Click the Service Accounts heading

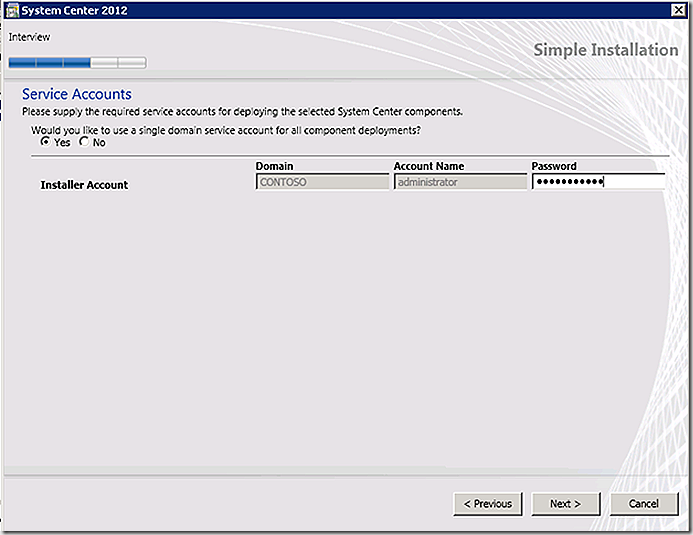coord(77,94)
